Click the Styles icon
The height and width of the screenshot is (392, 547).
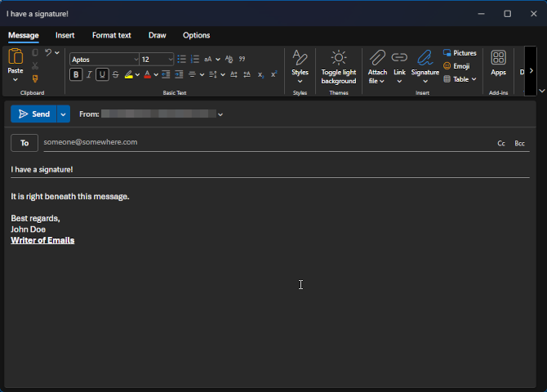click(x=300, y=58)
